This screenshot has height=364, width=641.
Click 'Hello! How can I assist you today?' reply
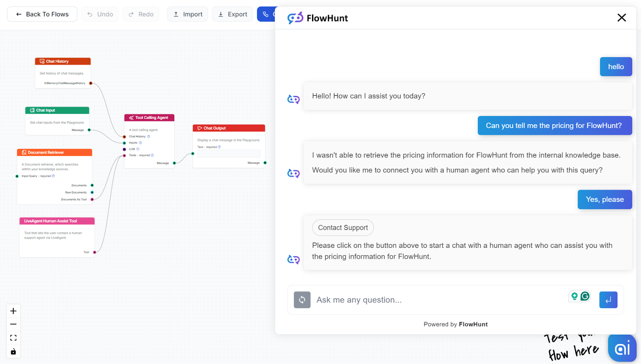[x=468, y=96]
